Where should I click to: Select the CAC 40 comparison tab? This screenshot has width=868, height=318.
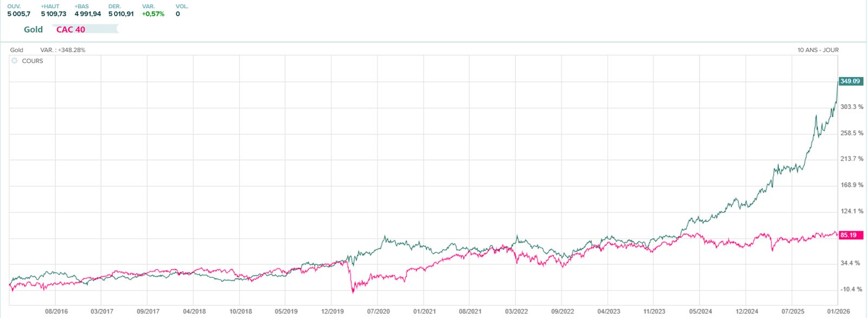71,29
